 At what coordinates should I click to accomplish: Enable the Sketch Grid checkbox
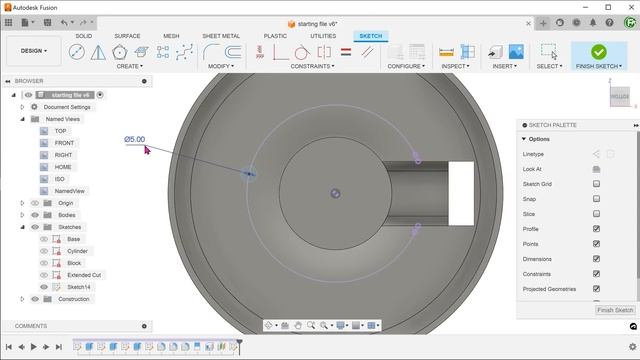click(x=596, y=184)
